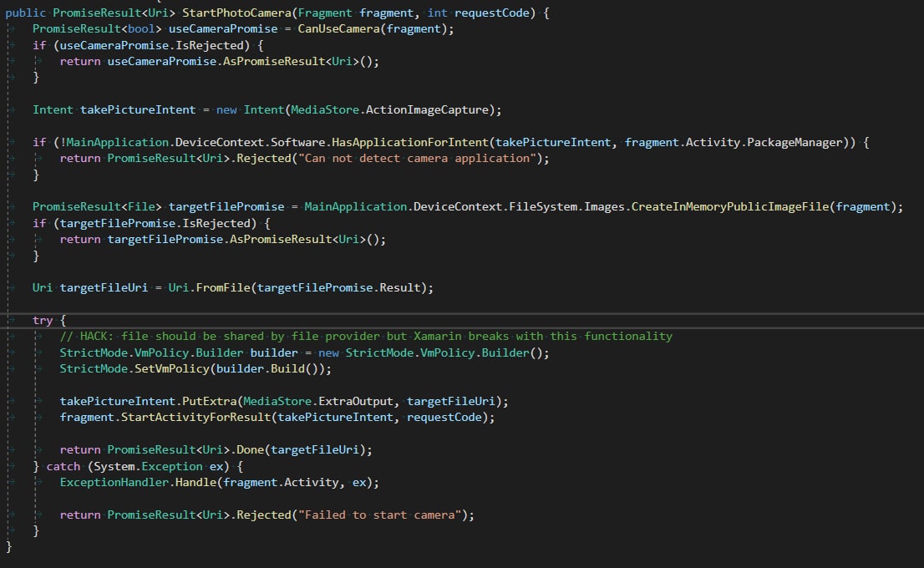The width and height of the screenshot is (924, 568).
Task: Click Fragment parameter type in signature
Action: tap(325, 13)
